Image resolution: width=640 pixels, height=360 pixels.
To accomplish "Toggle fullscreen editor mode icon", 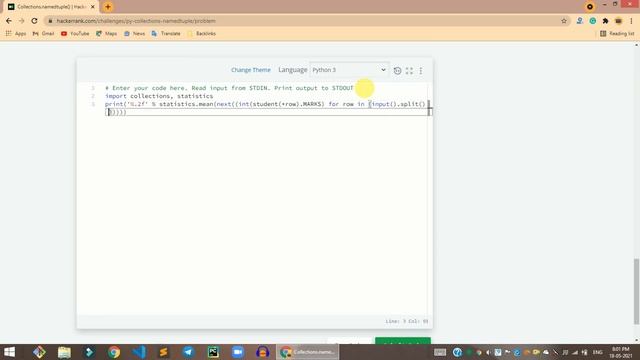I will click(409, 71).
